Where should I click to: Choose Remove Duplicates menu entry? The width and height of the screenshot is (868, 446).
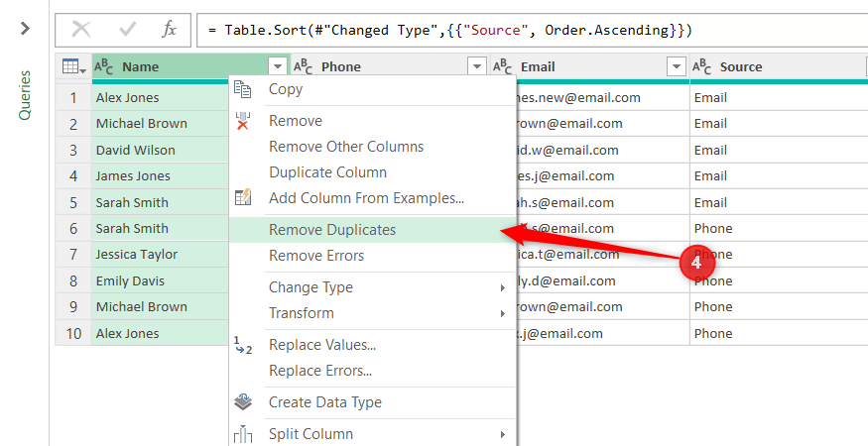373,230
